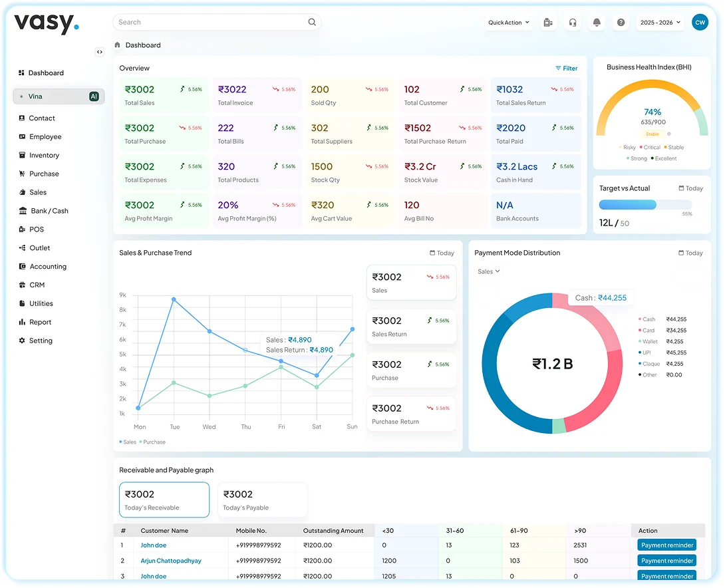Viewport: 725px width, 588px height.
Task: Click the search magnifier icon
Action: (x=312, y=22)
